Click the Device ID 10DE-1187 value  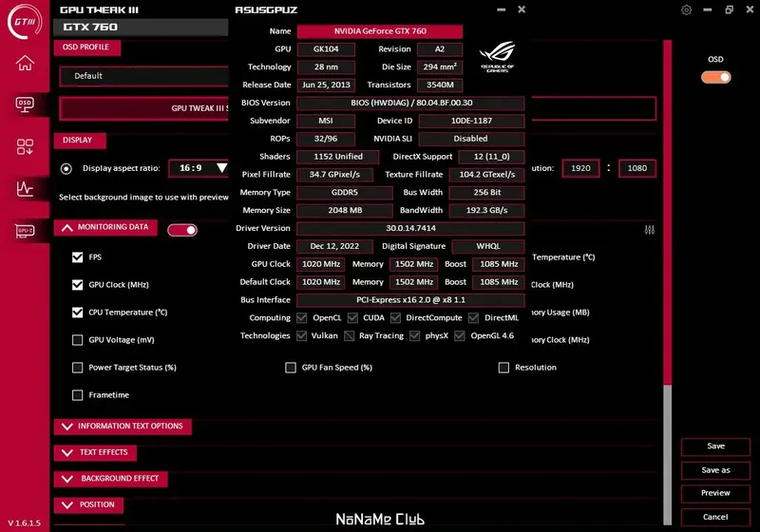point(471,121)
